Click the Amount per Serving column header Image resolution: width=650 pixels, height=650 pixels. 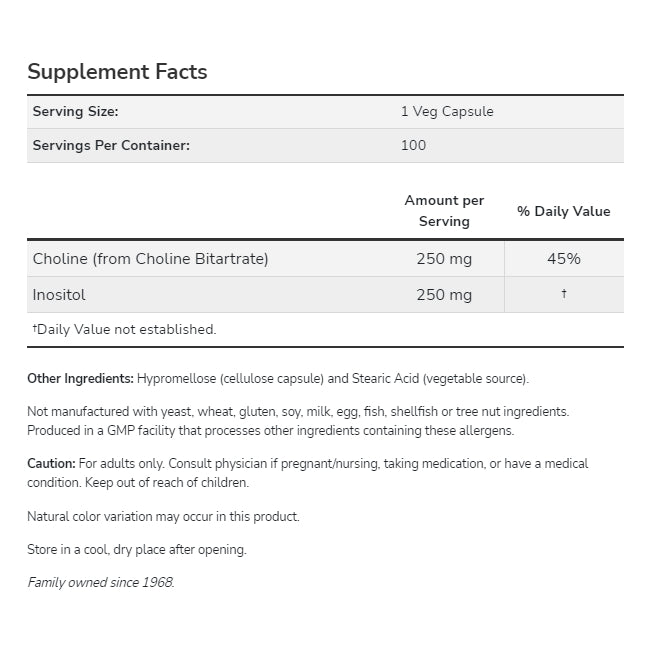[x=444, y=211]
